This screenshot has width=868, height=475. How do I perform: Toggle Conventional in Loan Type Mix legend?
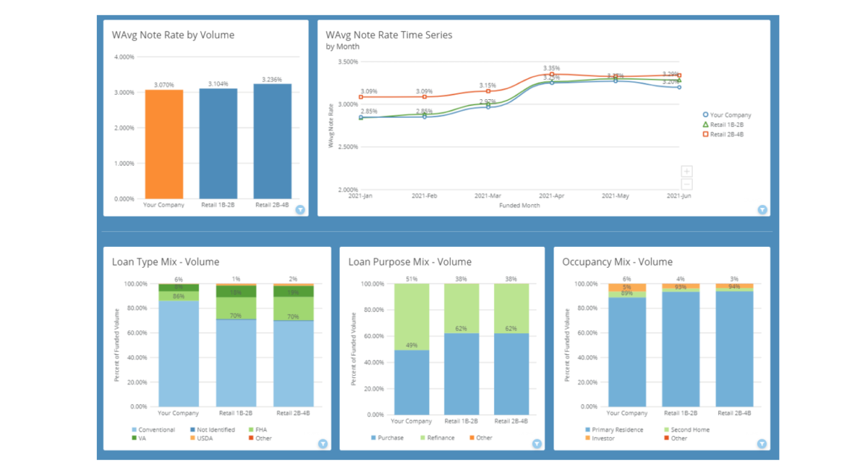tap(156, 430)
